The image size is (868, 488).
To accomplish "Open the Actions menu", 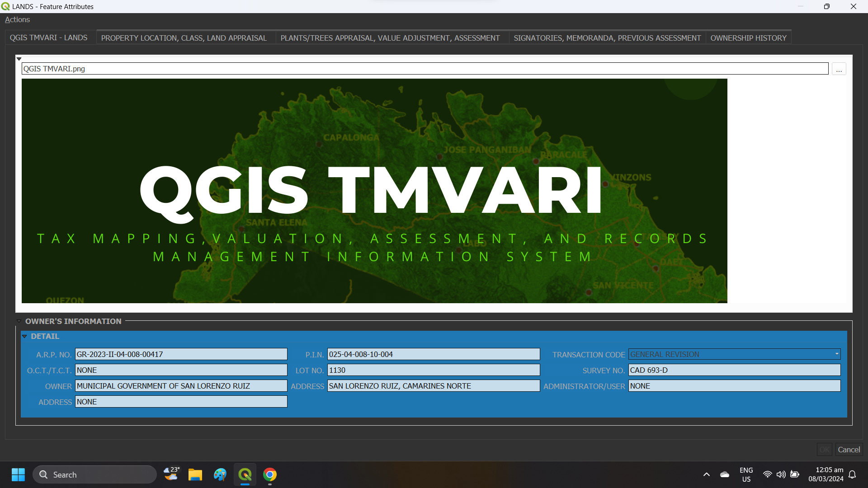I will pyautogui.click(x=17, y=19).
